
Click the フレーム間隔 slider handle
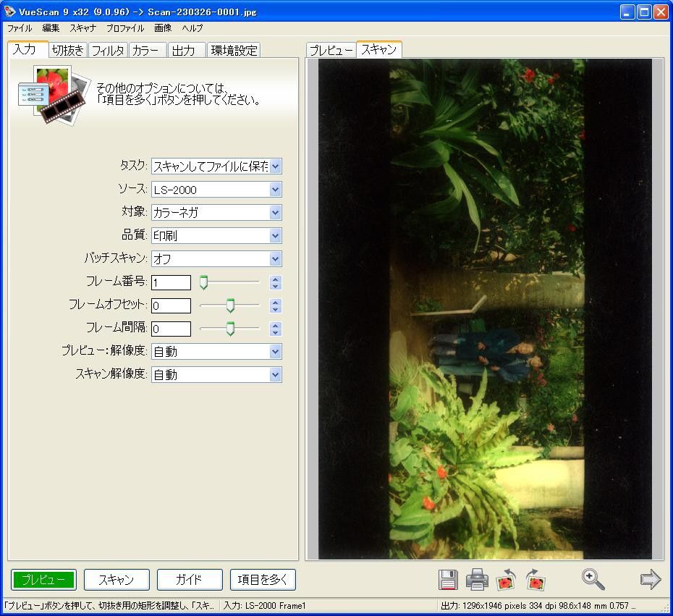click(230, 329)
